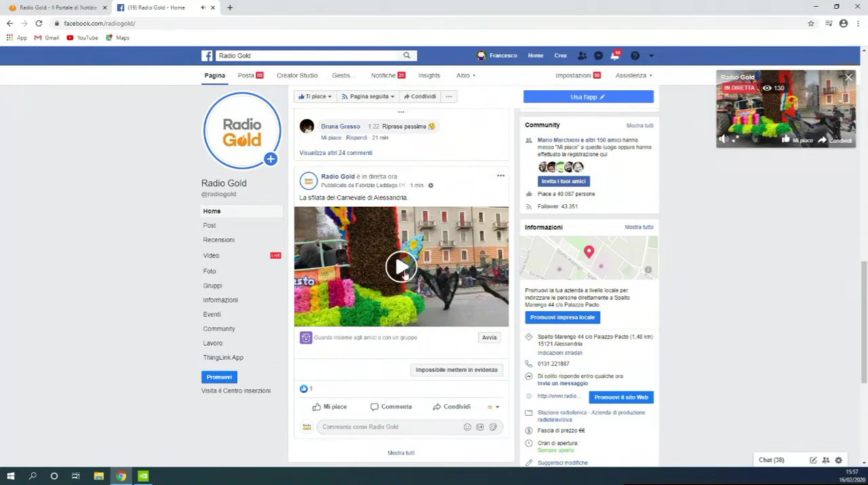Click Promuovi impresa locale button

[x=562, y=317]
